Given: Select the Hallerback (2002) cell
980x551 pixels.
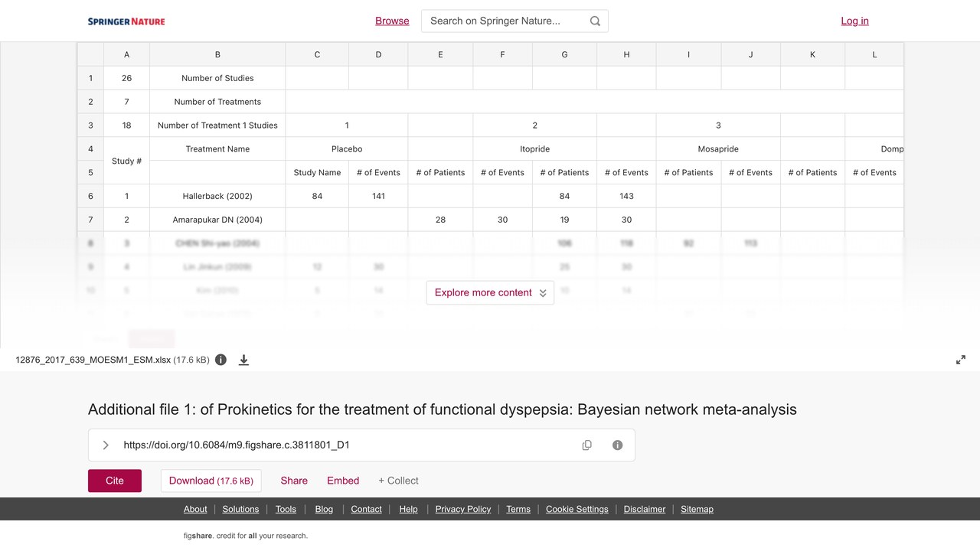Looking at the screenshot, I should 217,196.
